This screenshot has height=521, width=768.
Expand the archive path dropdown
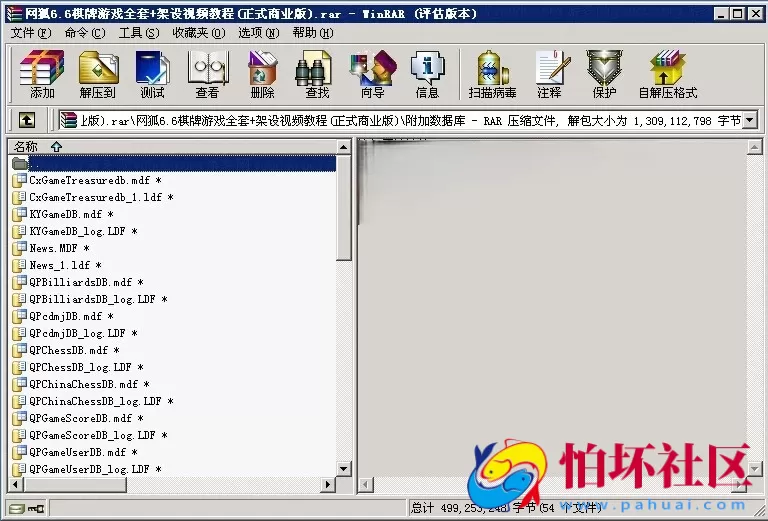pyautogui.click(x=750, y=120)
